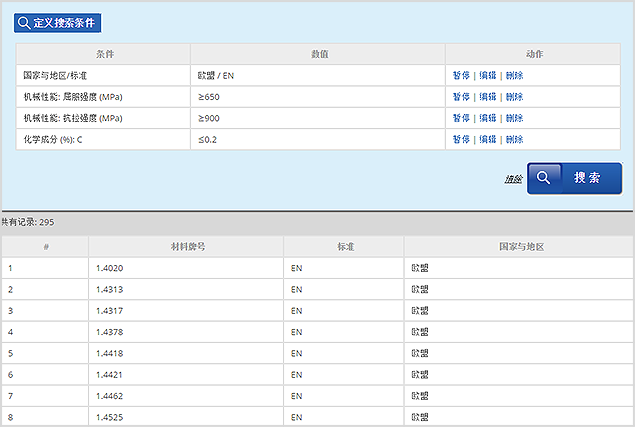This screenshot has width=635, height=427.
Task: Open material 1.4418 result row
Action: point(109,352)
